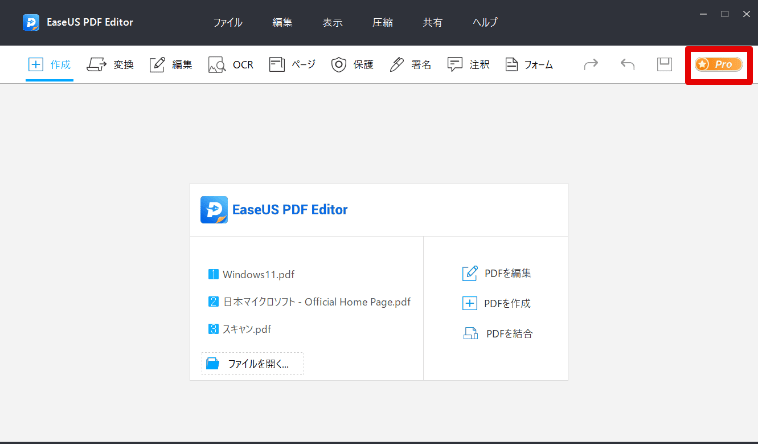Close the EaseUS PDF Editor window
The height and width of the screenshot is (444, 758).
(x=746, y=15)
